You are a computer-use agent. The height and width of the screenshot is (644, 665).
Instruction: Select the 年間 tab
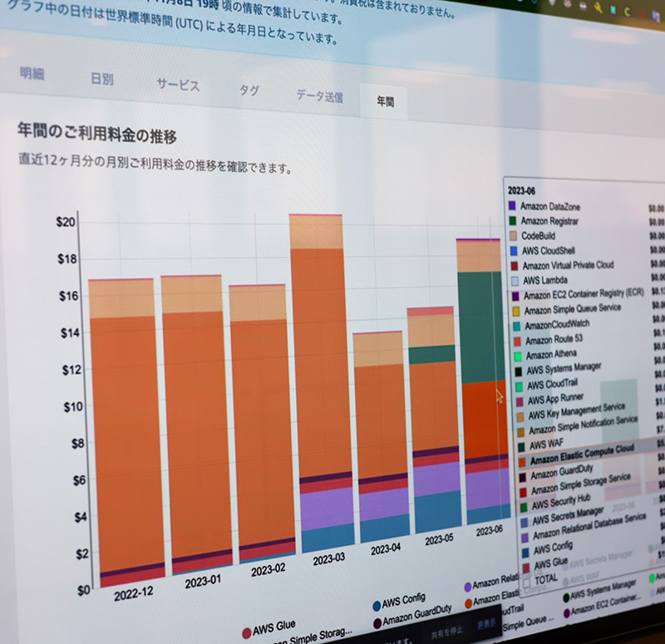[385, 101]
